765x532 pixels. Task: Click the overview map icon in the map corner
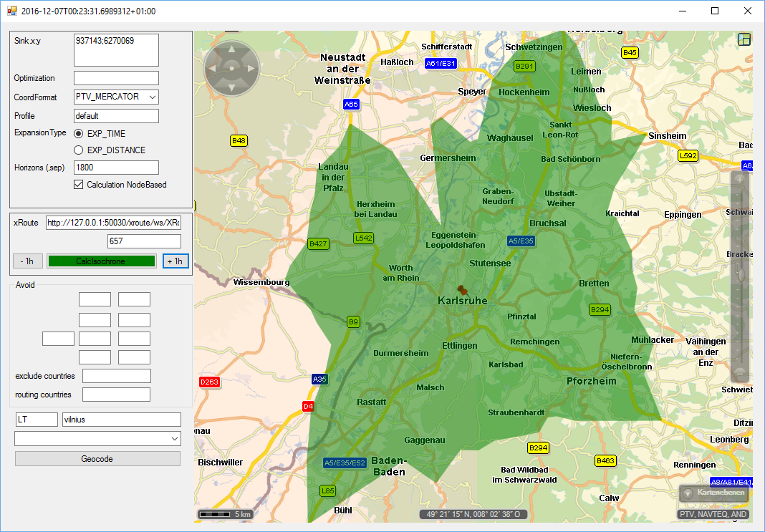point(744,40)
